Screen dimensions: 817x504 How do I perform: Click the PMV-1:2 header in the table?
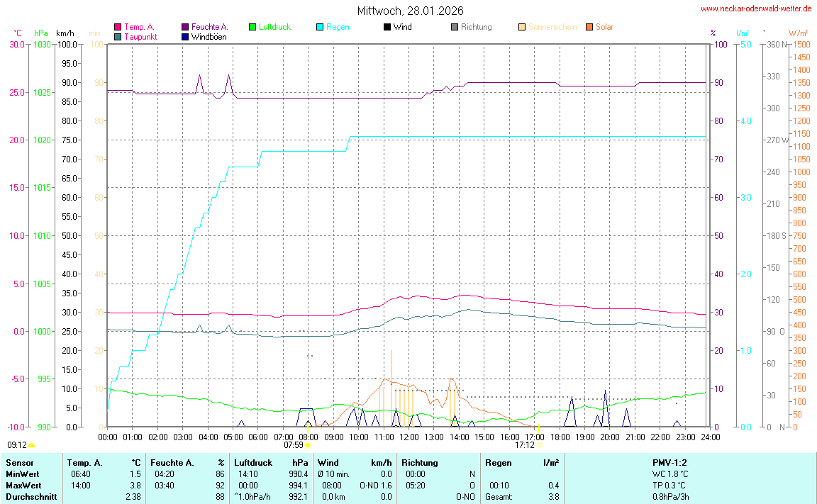(669, 462)
